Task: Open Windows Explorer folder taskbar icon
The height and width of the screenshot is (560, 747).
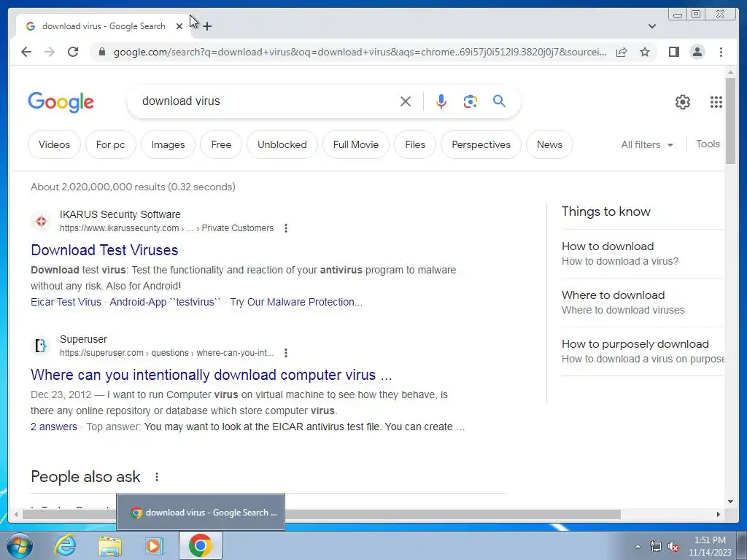Action: click(x=110, y=545)
